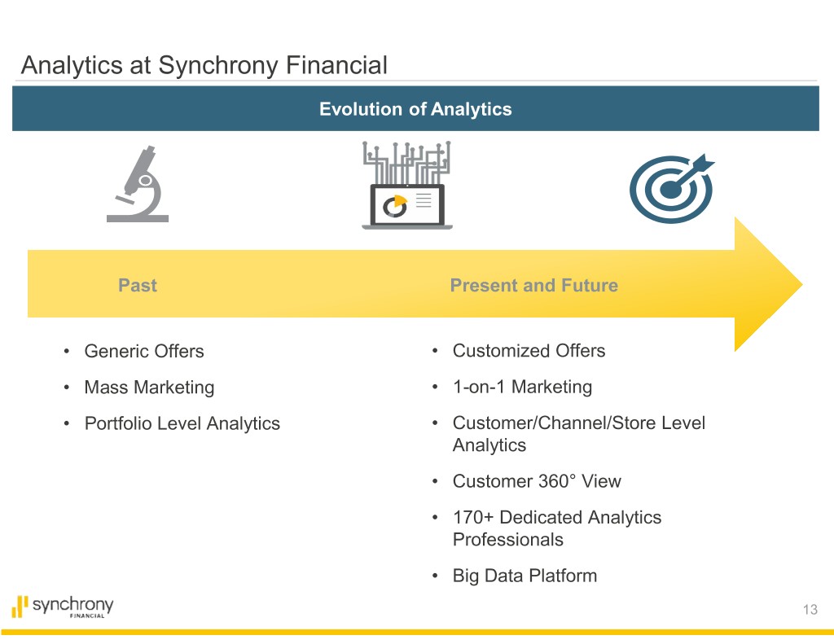Screen dimensions: 834x644
Task: Click the yellow arrow head
Action: click(766, 283)
